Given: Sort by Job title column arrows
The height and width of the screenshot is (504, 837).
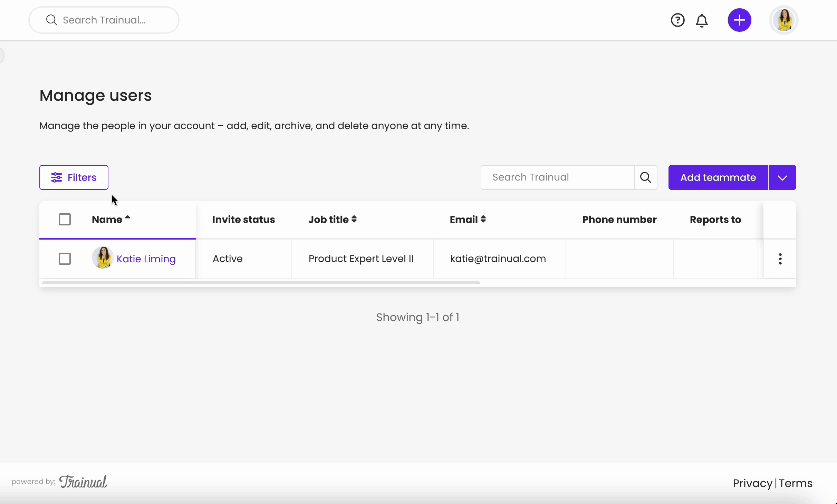Looking at the screenshot, I should pyautogui.click(x=354, y=219).
